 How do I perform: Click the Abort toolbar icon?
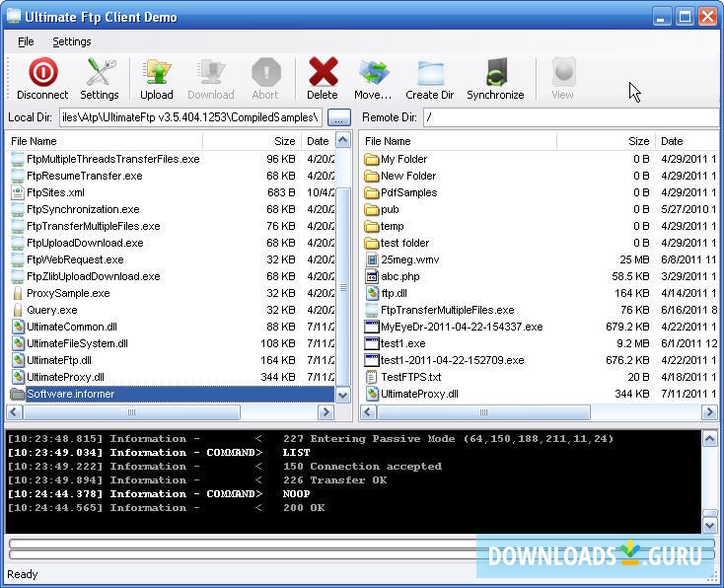[265, 72]
